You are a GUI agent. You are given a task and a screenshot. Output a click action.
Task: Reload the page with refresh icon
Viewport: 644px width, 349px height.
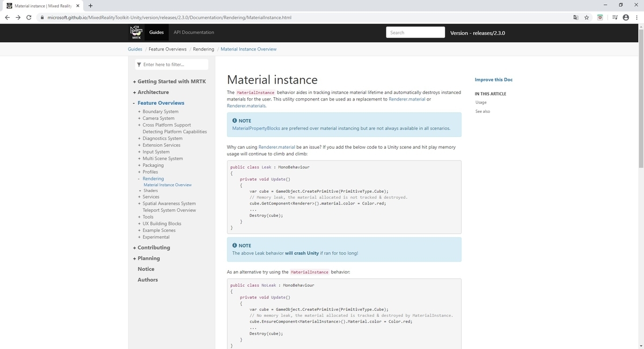pos(28,17)
